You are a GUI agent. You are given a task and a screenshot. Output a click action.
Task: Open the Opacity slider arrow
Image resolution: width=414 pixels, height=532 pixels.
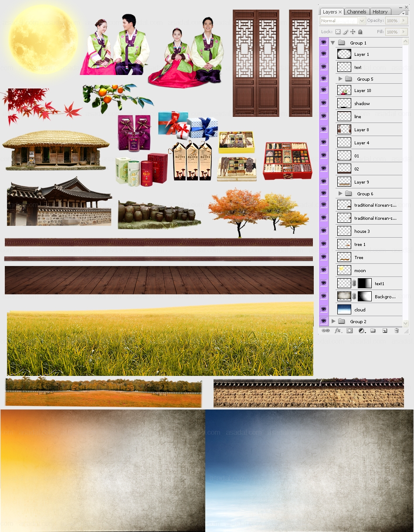(404, 21)
